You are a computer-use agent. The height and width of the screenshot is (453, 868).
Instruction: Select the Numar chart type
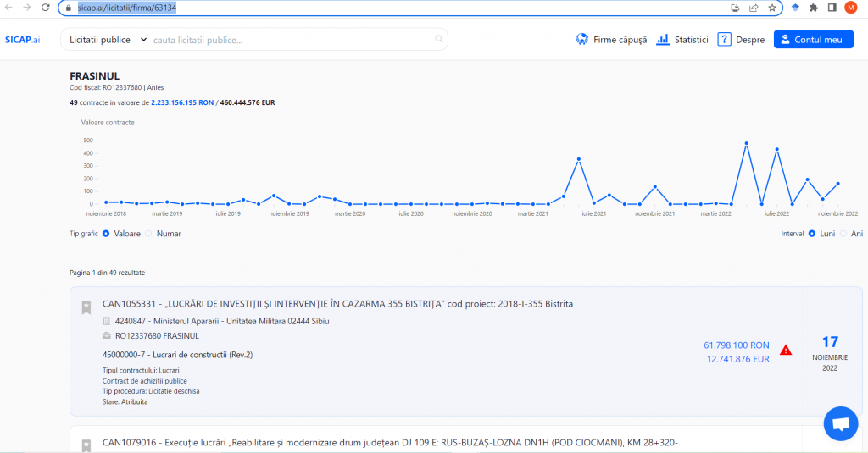149,233
